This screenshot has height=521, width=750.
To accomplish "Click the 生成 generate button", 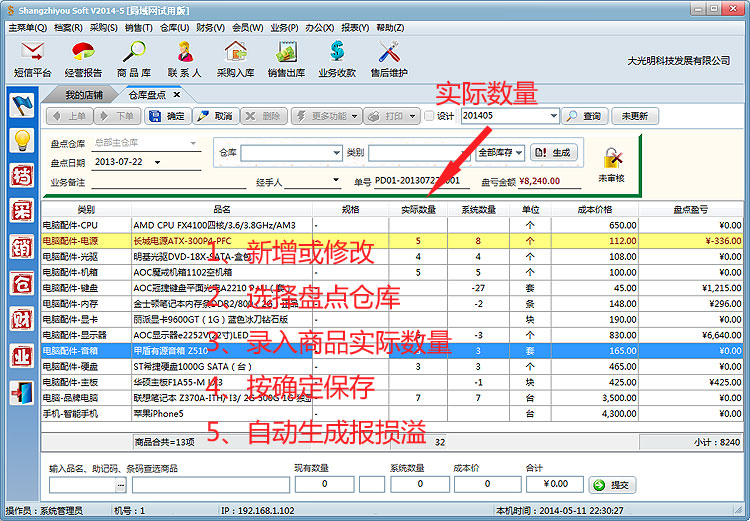I will [553, 153].
